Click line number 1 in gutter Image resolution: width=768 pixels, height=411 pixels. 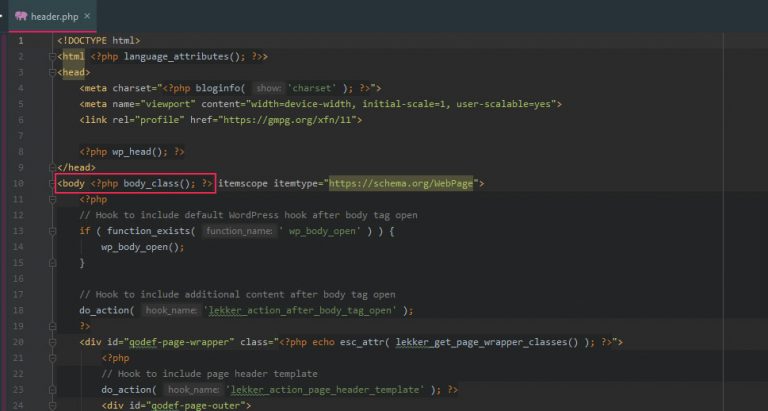coord(21,41)
